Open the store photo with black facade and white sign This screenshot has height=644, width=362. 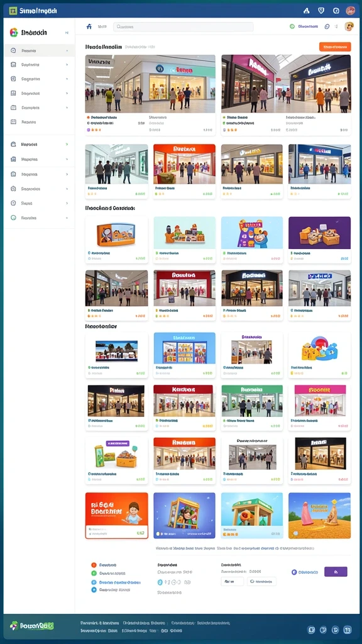[x=252, y=288]
